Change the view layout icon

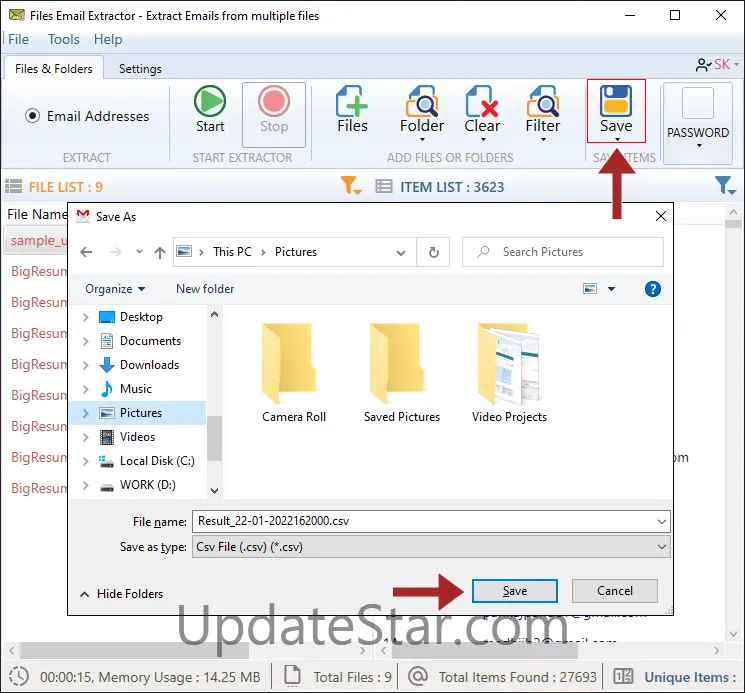pos(590,289)
